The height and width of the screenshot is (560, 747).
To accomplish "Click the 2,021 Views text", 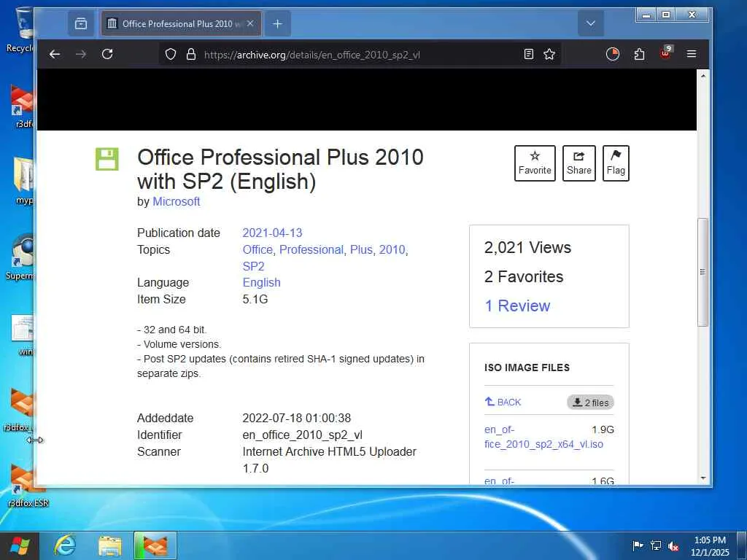I will tap(527, 248).
